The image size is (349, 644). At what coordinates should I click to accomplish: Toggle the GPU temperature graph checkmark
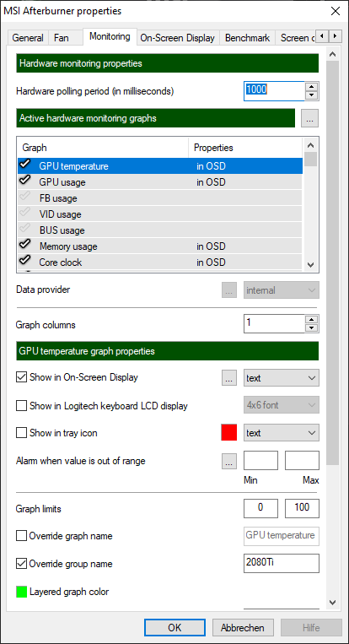pyautogui.click(x=25, y=165)
